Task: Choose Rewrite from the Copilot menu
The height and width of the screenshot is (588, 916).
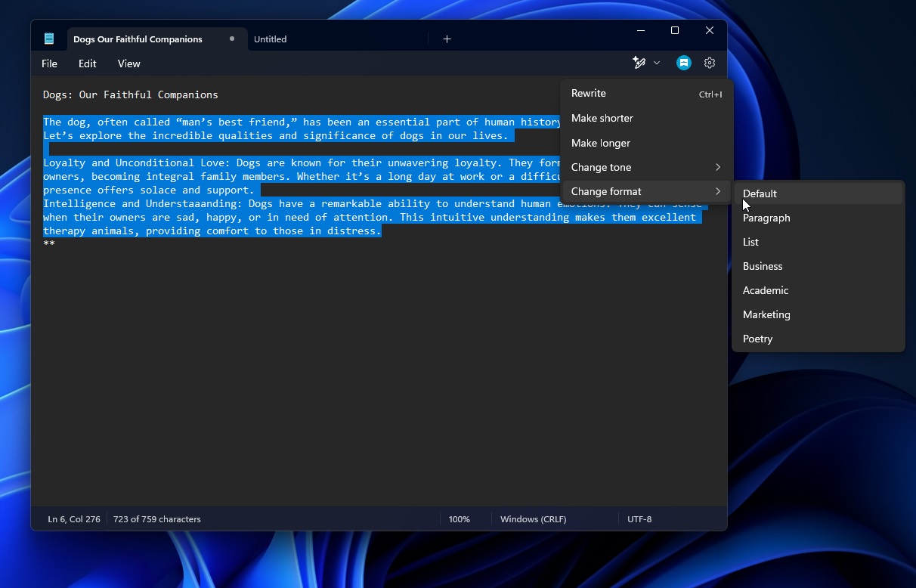Action: pos(589,93)
